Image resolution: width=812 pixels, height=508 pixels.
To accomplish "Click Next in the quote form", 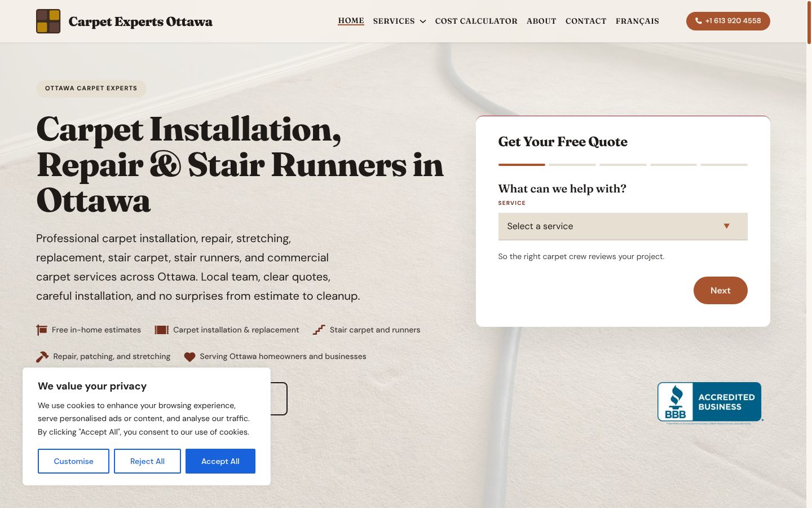I will (x=720, y=290).
